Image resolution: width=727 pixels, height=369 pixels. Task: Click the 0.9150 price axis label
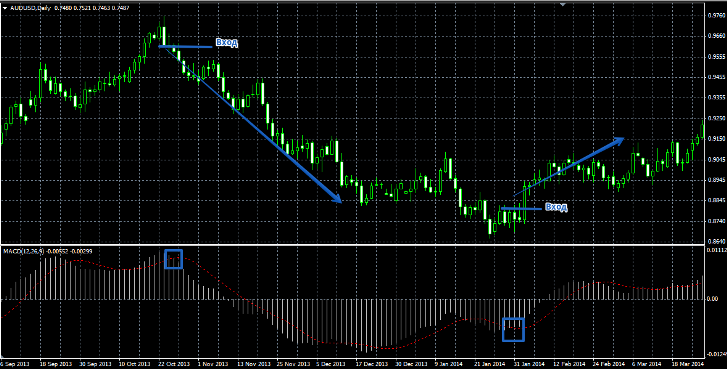click(x=716, y=139)
